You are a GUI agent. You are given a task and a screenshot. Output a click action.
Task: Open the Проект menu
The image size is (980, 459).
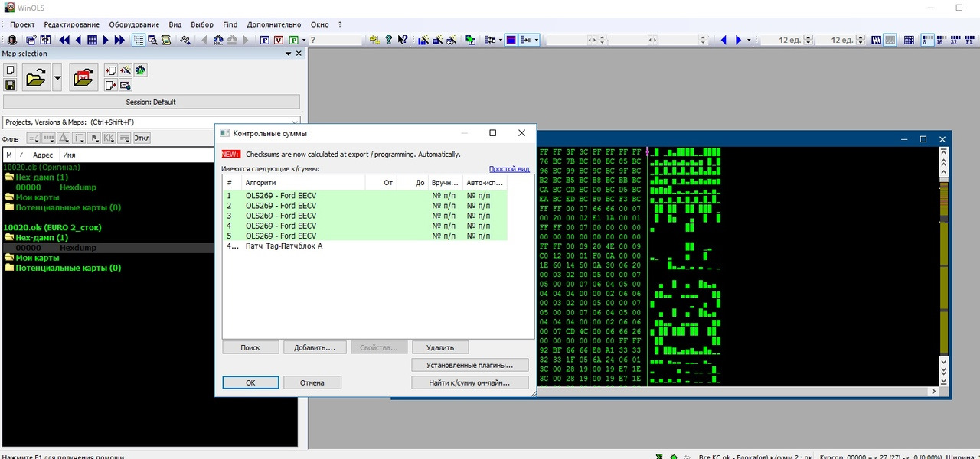point(22,24)
